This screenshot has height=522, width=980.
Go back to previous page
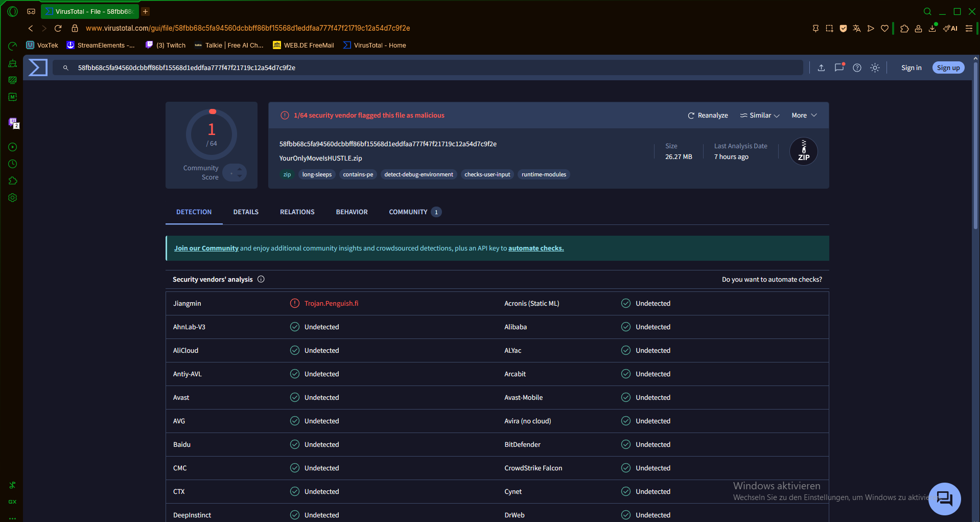(31, 28)
